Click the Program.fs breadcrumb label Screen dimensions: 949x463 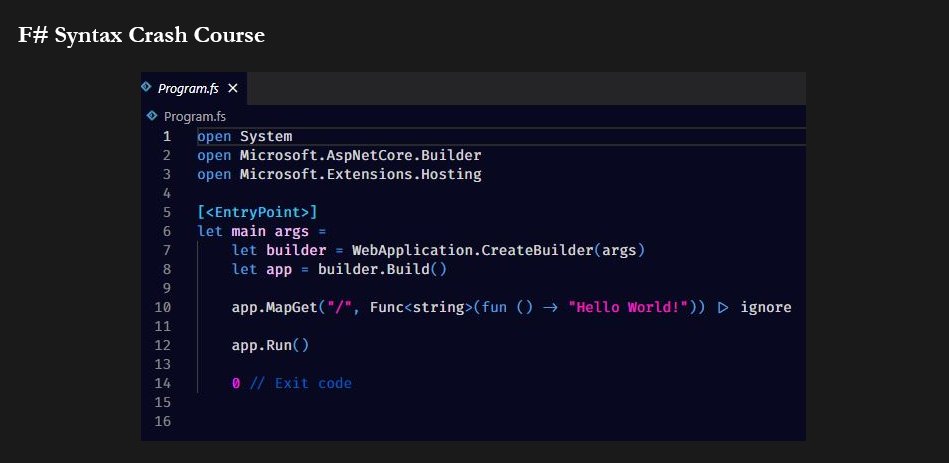coord(195,117)
